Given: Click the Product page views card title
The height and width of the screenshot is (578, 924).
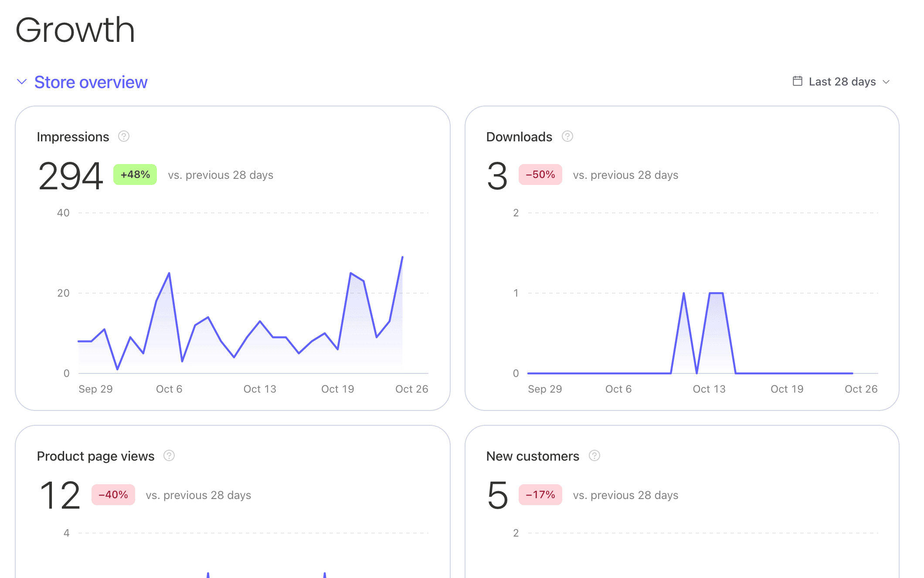Looking at the screenshot, I should coord(95,456).
